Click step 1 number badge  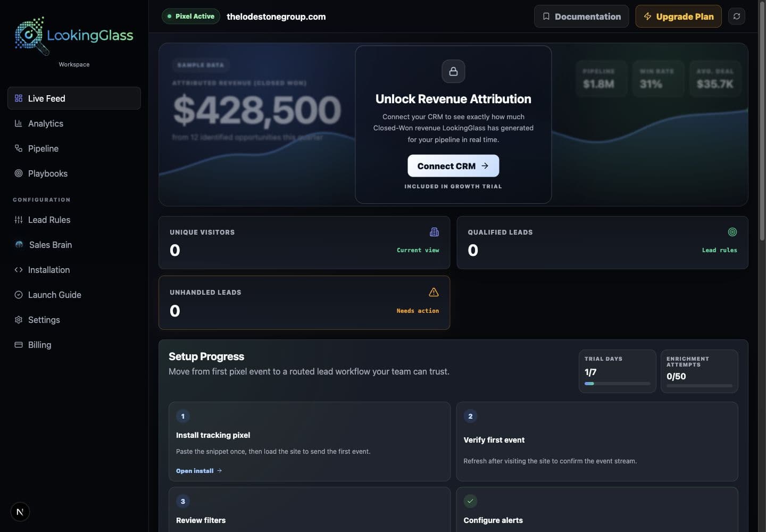tap(183, 416)
